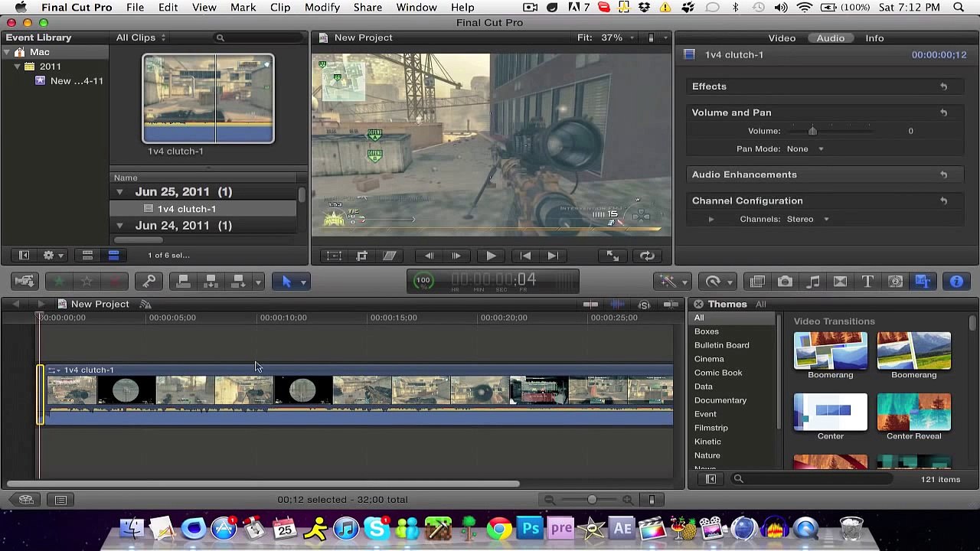Connect selected clip to primary storyline
The image size is (980, 551).
184,282
